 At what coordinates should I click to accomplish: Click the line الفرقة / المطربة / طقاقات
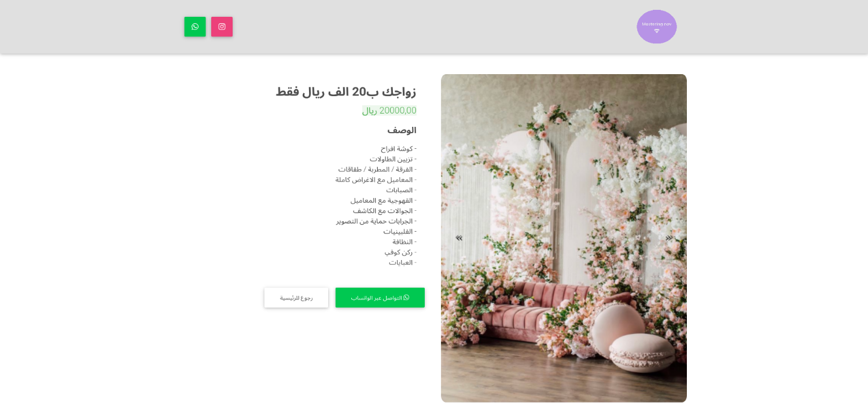coord(377,170)
